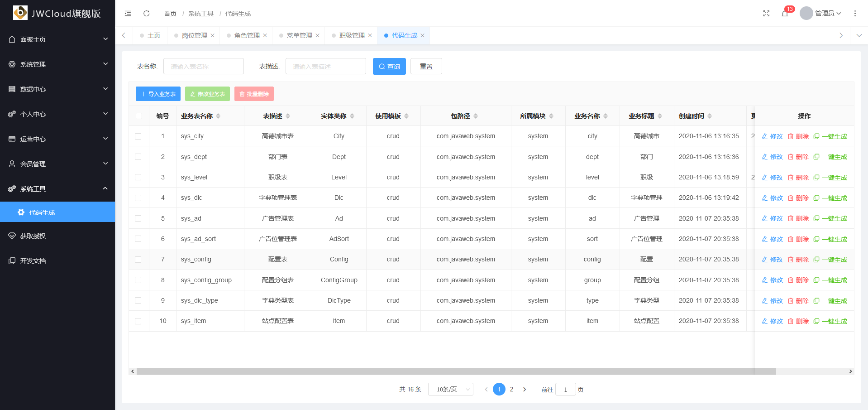Check the sys_ad_sort row checkbox
This screenshot has width=868, height=410.
[x=138, y=239]
